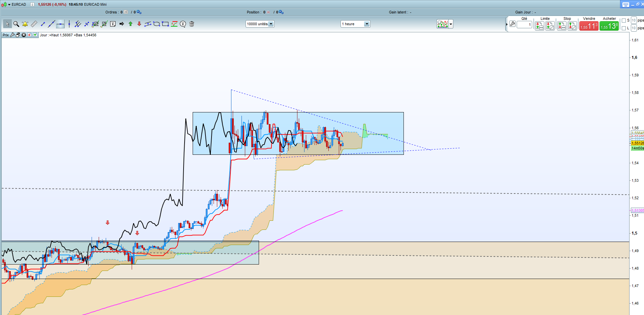Click the Prix panel duplicate windows icon
This screenshot has width=644, height=315.
click(18, 35)
